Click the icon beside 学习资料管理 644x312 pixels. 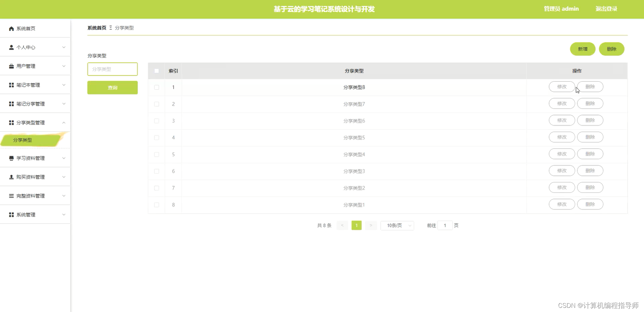[x=11, y=158]
